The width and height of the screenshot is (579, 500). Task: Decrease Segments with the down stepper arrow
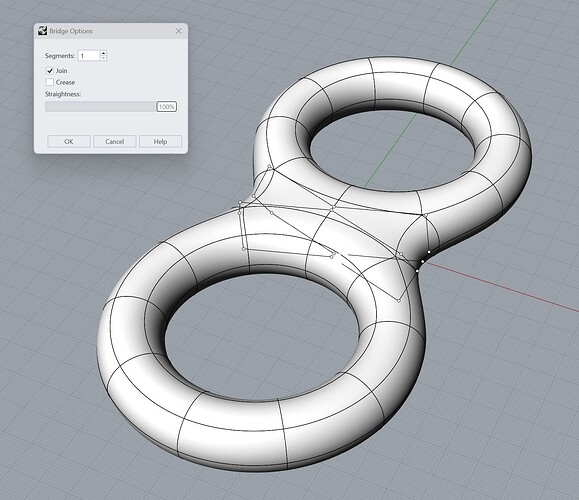click(x=103, y=58)
